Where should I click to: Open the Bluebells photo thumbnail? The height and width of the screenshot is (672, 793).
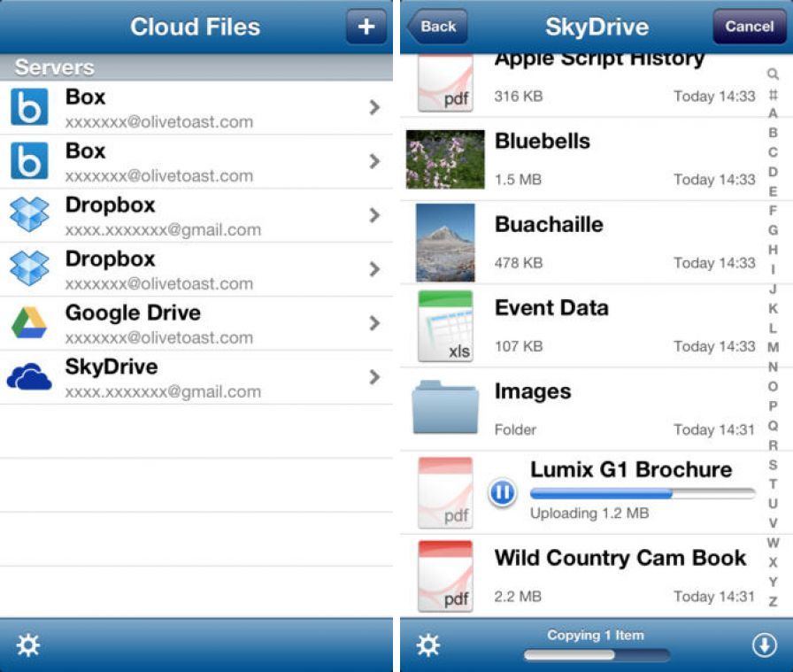pyautogui.click(x=445, y=159)
